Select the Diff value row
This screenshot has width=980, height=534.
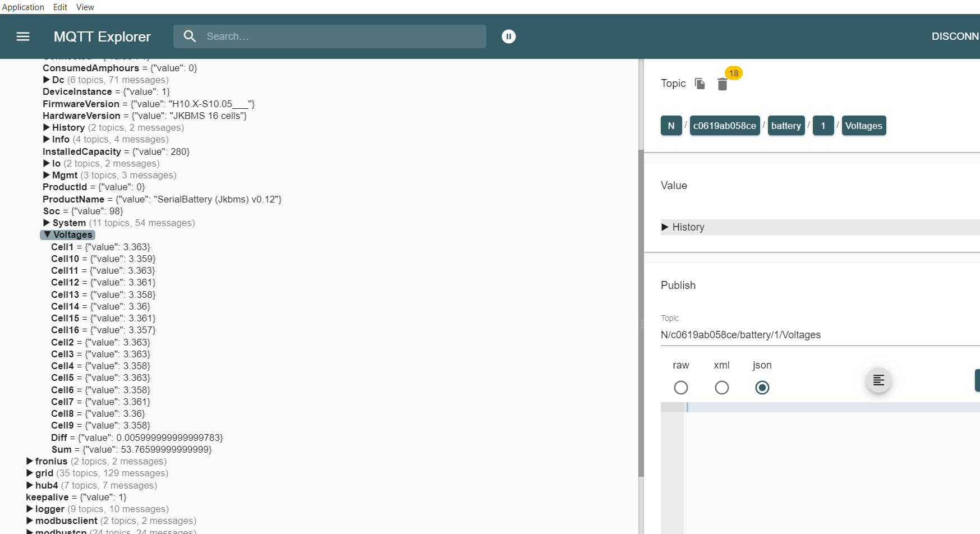click(137, 438)
